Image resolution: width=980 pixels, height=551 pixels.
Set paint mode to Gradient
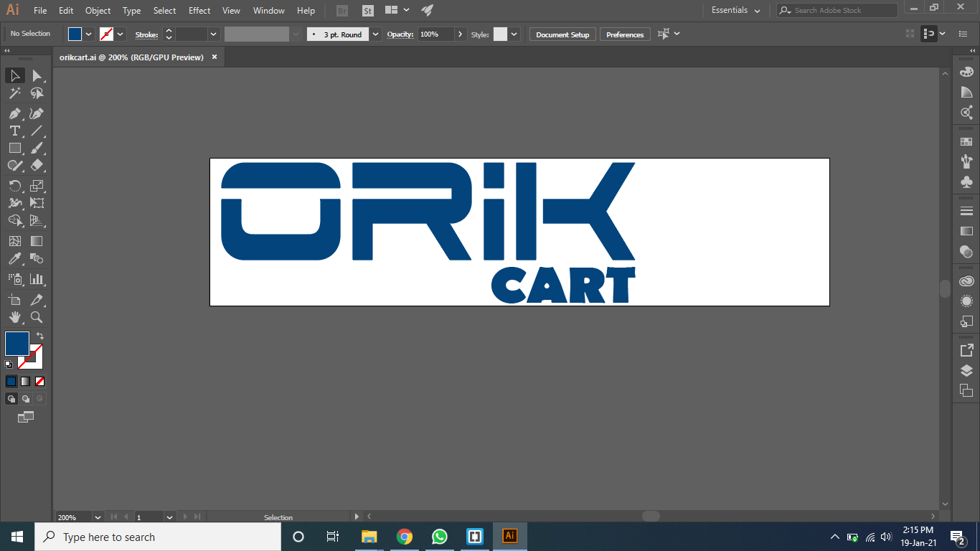point(25,381)
